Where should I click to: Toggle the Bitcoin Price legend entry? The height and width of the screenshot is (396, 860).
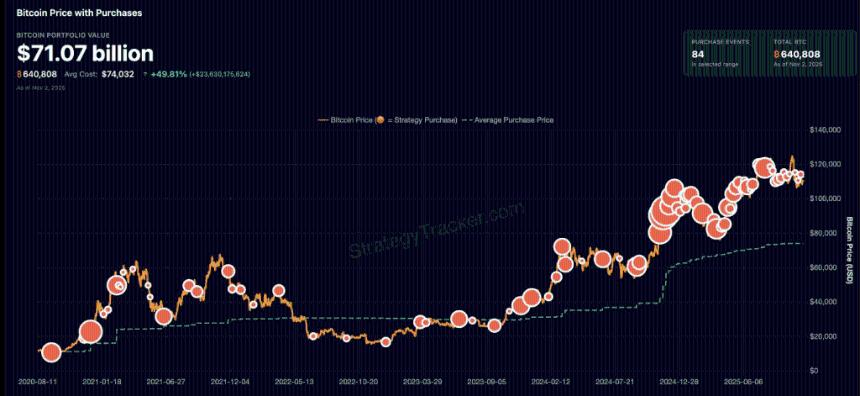[x=387, y=120]
